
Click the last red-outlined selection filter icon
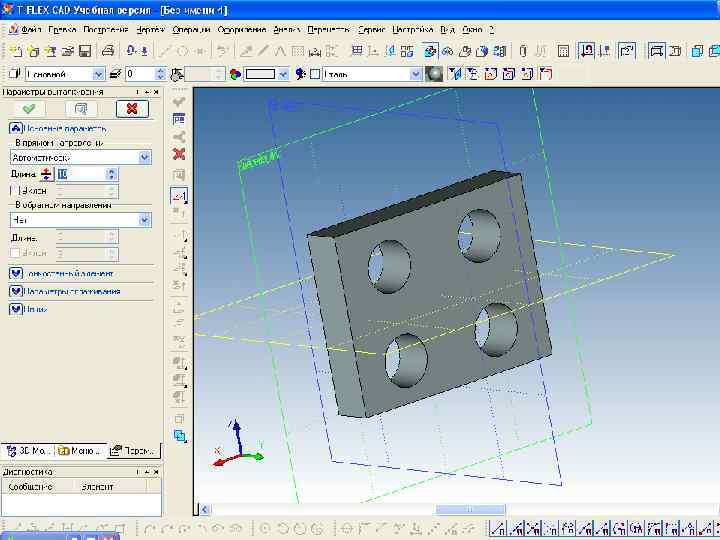(545, 74)
